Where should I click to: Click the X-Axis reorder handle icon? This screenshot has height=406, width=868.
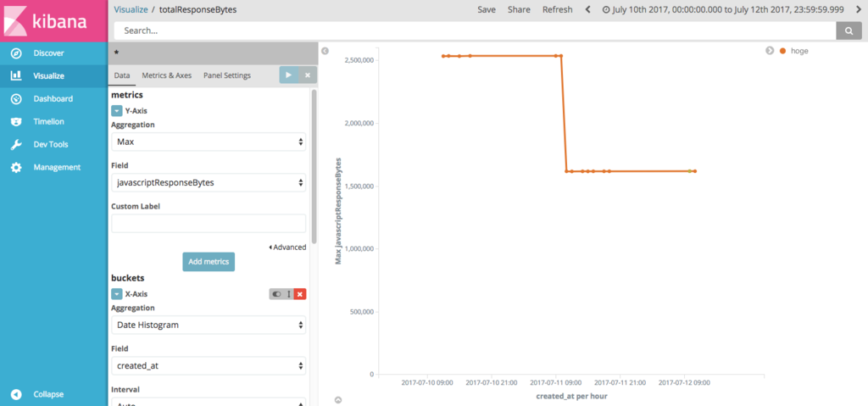288,294
